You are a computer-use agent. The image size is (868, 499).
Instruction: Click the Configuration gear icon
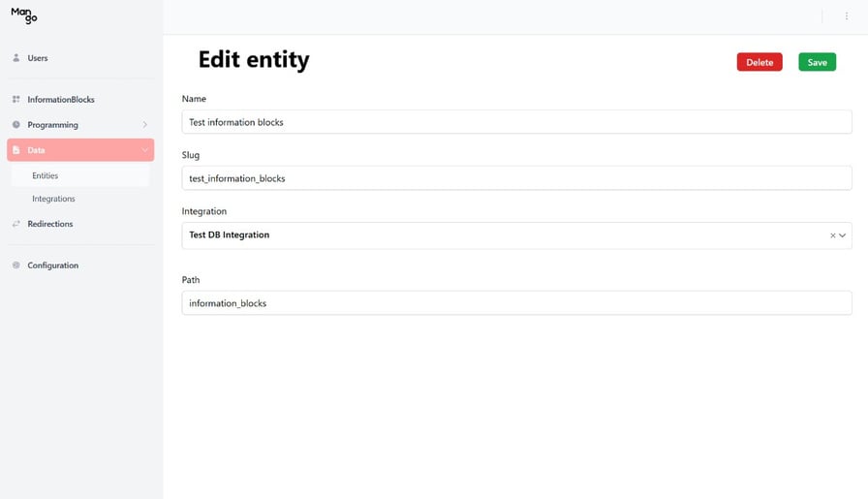pos(16,265)
